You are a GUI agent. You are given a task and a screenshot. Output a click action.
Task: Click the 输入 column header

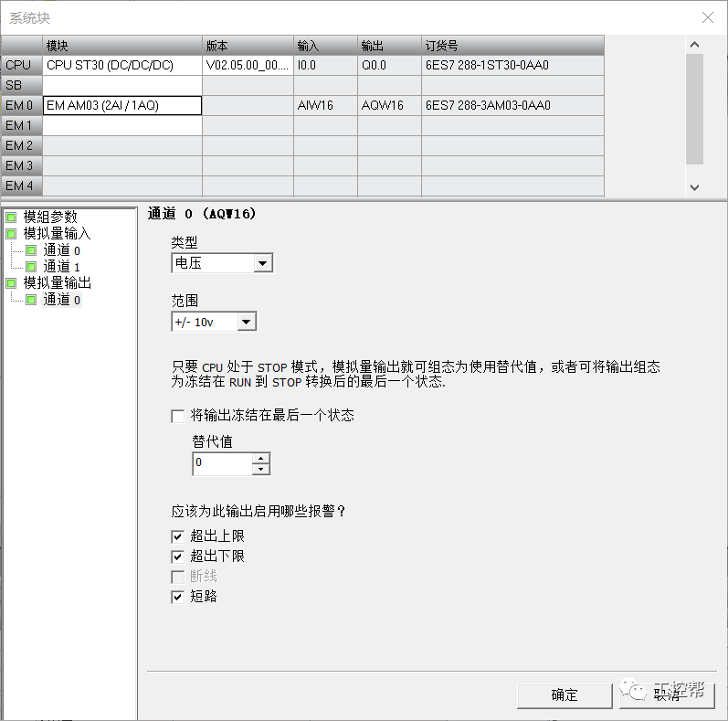(325, 46)
